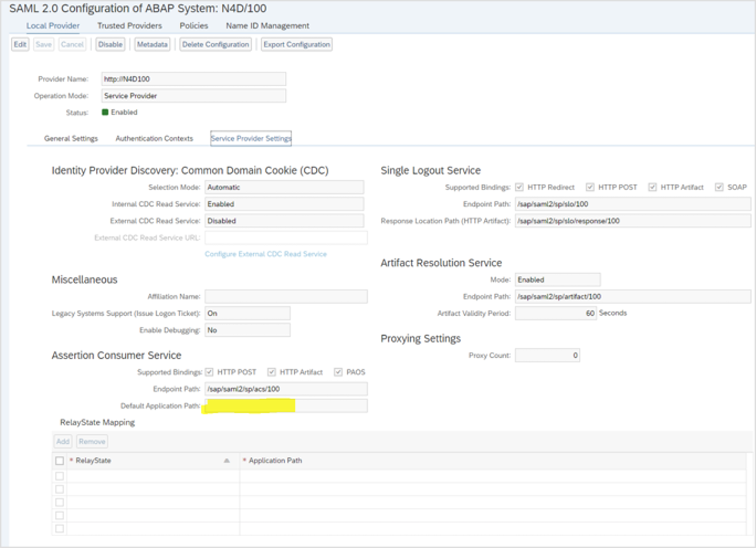Open the Metadata button
Image resolution: width=756 pixels, height=548 pixels.
(x=152, y=45)
